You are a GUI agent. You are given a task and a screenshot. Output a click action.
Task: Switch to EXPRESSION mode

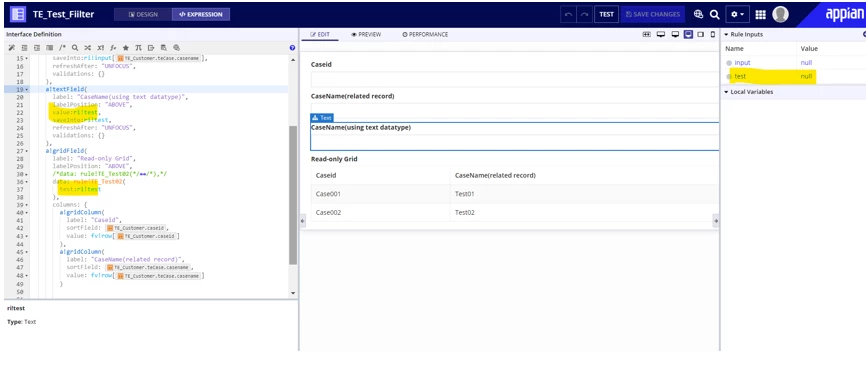pyautogui.click(x=201, y=14)
